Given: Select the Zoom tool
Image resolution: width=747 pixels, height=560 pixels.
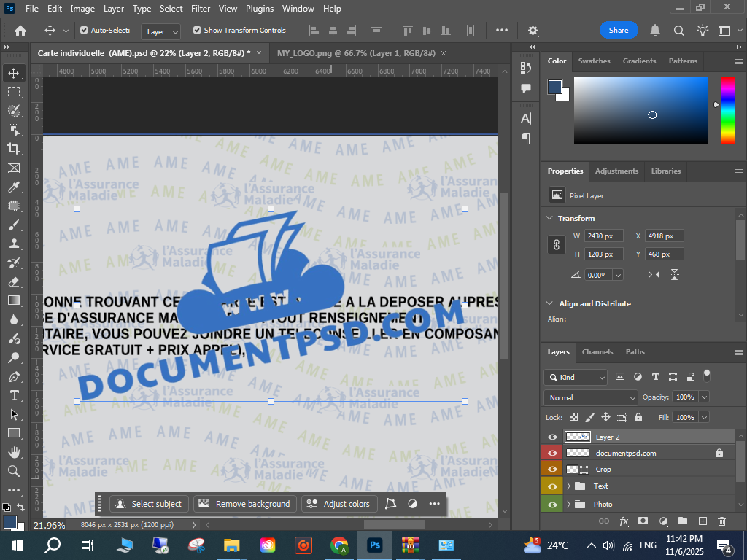Looking at the screenshot, I should coord(14,471).
